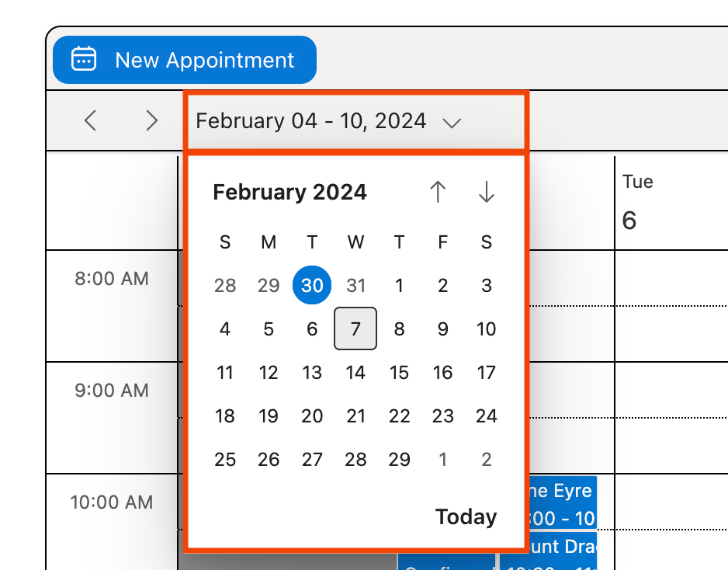The height and width of the screenshot is (570, 728).
Task: Select February 14 in the mini calendar
Action: click(x=355, y=373)
